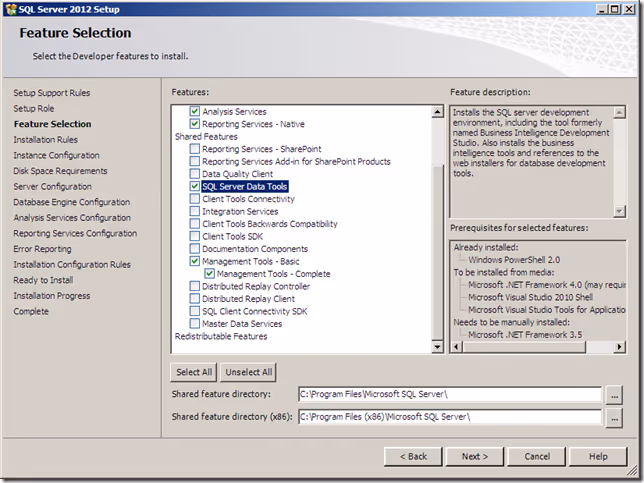This screenshot has height=483, width=644.
Task: Enable Client Tools Connectivity checkbox
Action: pos(195,199)
